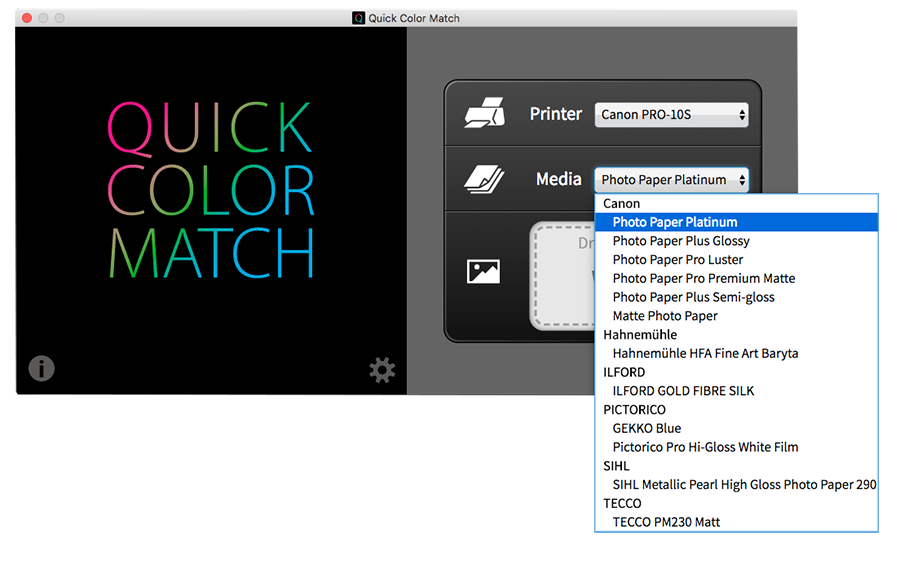Select Photo Paper Pro Premium Matte
The image size is (900, 573).
click(x=736, y=278)
